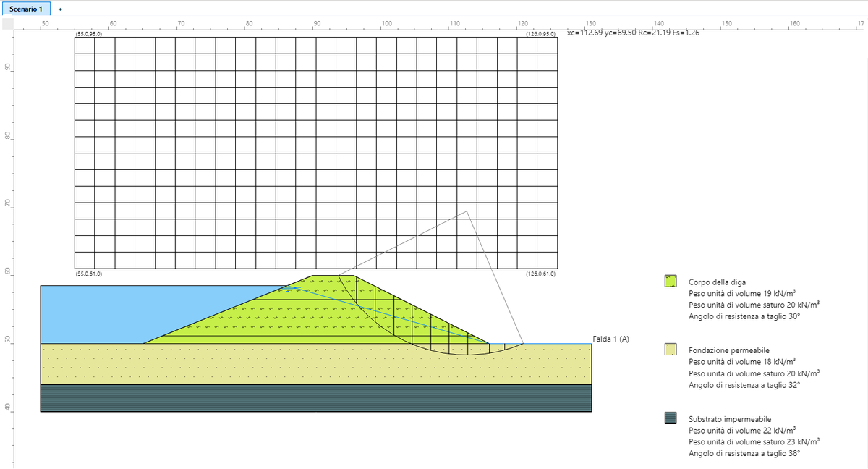Image resolution: width=868 pixels, height=469 pixels.
Task: Click 'Angolo di resistenza a taglio 38°' text
Action: click(x=744, y=453)
